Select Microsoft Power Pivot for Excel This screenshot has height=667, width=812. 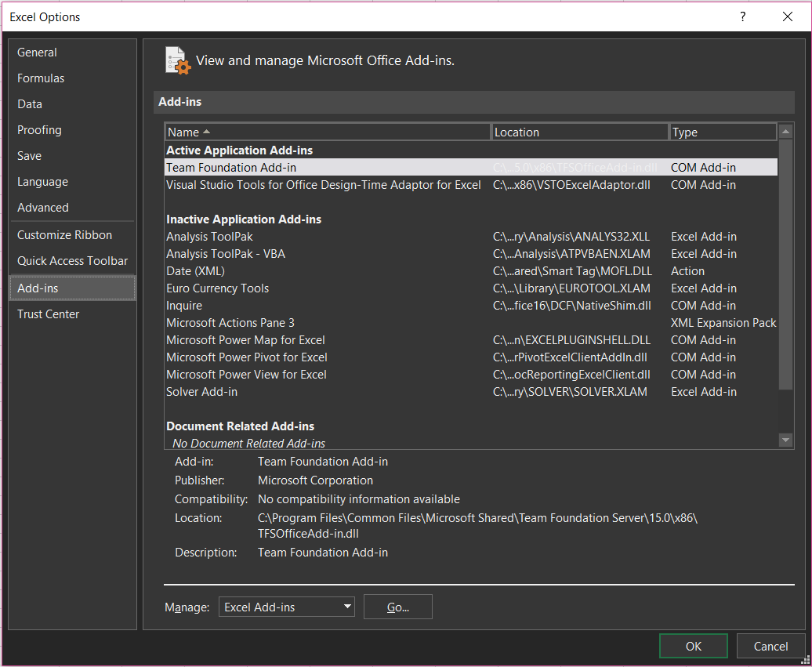247,357
